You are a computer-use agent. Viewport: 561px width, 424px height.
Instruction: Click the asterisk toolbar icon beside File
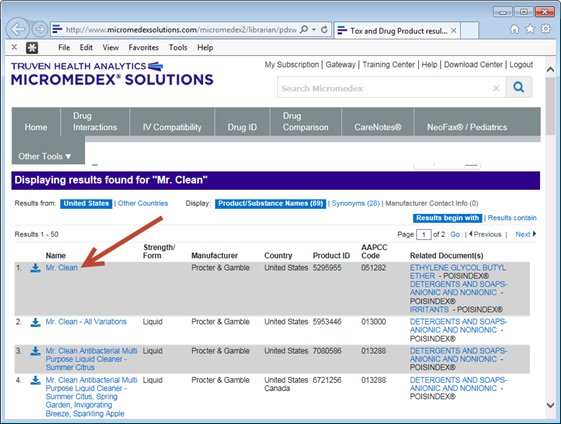[32, 48]
